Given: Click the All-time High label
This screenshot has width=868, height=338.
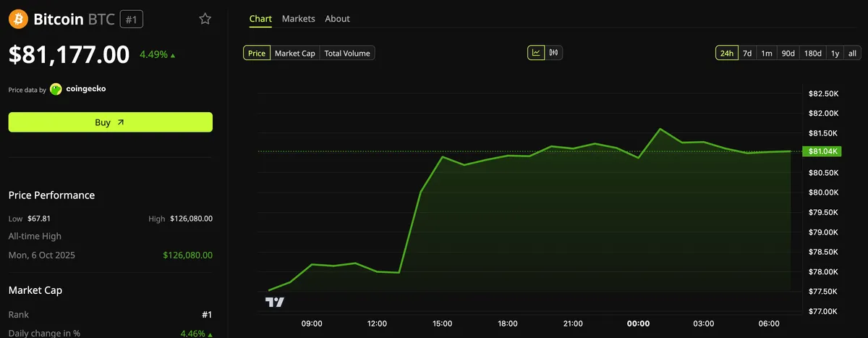Looking at the screenshot, I should 35,236.
